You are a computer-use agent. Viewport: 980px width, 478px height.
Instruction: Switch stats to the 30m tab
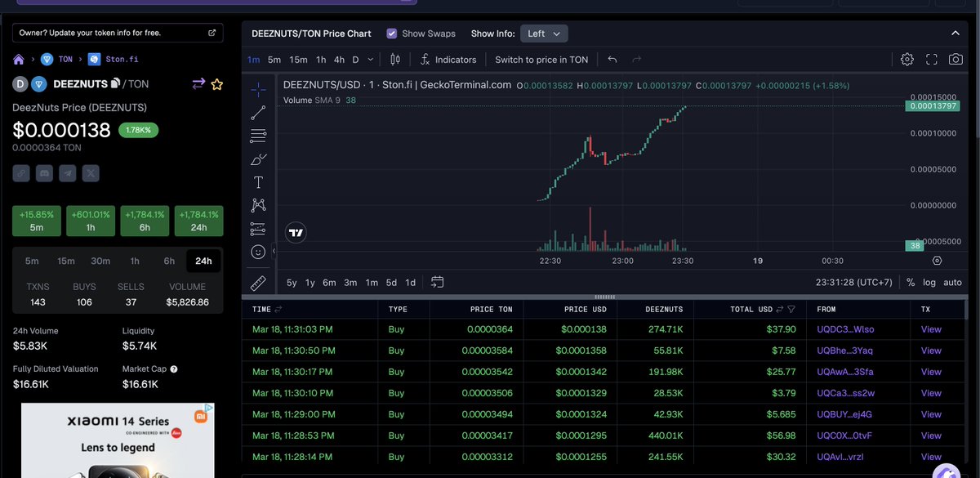click(x=100, y=261)
